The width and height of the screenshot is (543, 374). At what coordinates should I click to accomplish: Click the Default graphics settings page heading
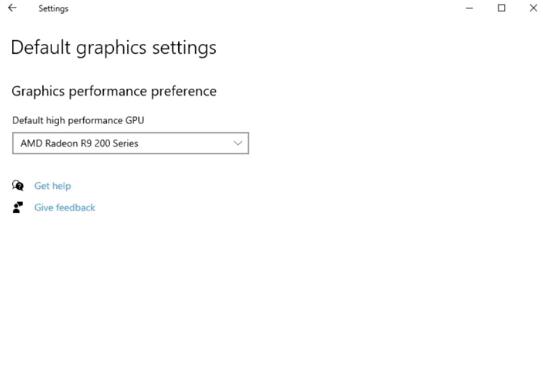[x=114, y=48]
